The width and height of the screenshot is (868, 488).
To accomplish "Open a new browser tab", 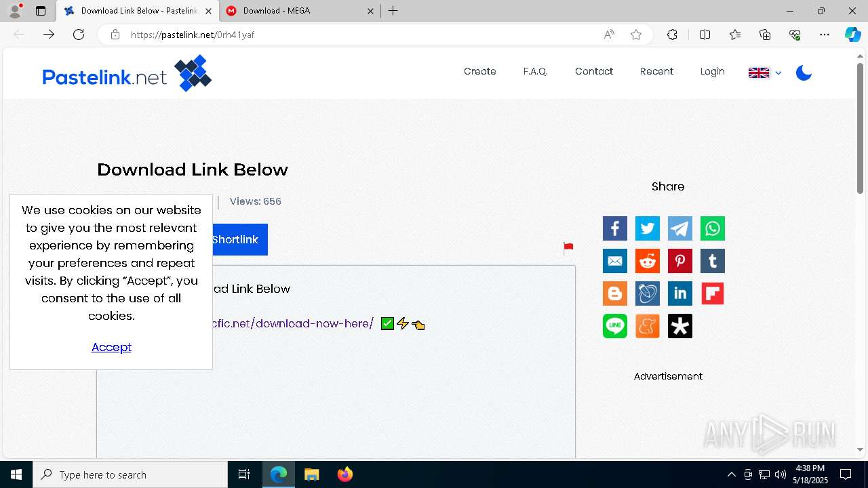I will pos(393,11).
